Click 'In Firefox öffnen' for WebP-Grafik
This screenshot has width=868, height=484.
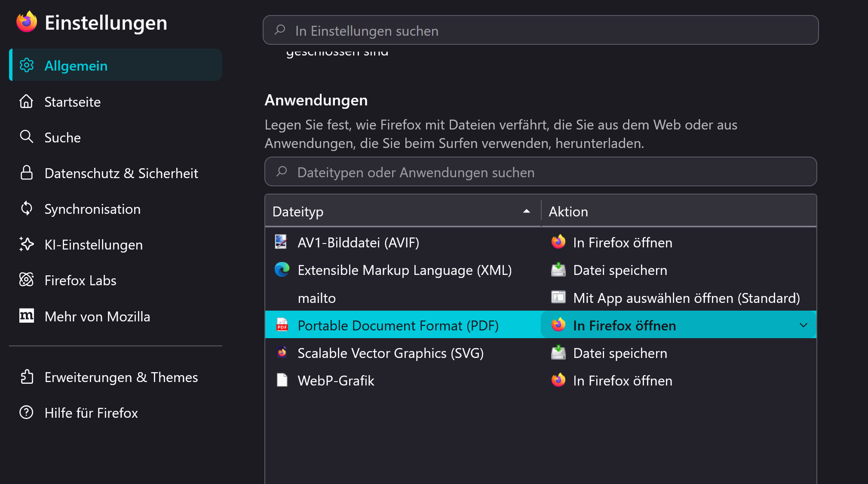[623, 380]
